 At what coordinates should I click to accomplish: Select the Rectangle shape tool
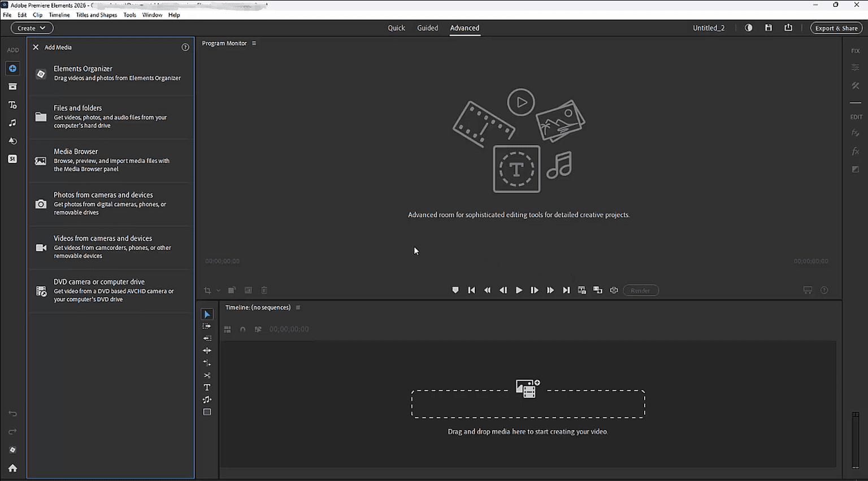tap(207, 412)
